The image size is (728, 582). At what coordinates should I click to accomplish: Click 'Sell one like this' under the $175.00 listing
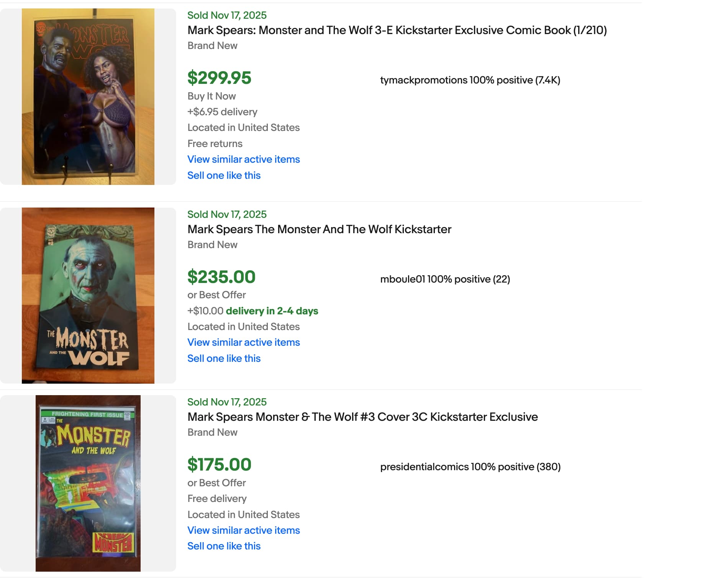point(224,546)
